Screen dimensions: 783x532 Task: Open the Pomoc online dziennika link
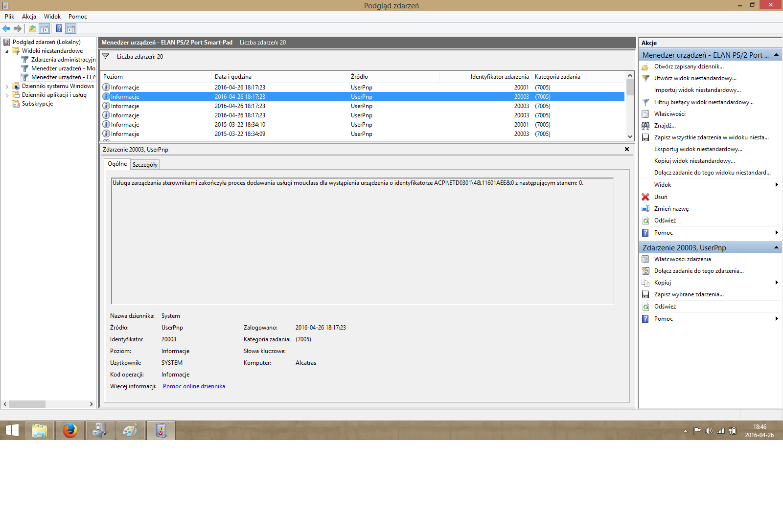click(194, 386)
